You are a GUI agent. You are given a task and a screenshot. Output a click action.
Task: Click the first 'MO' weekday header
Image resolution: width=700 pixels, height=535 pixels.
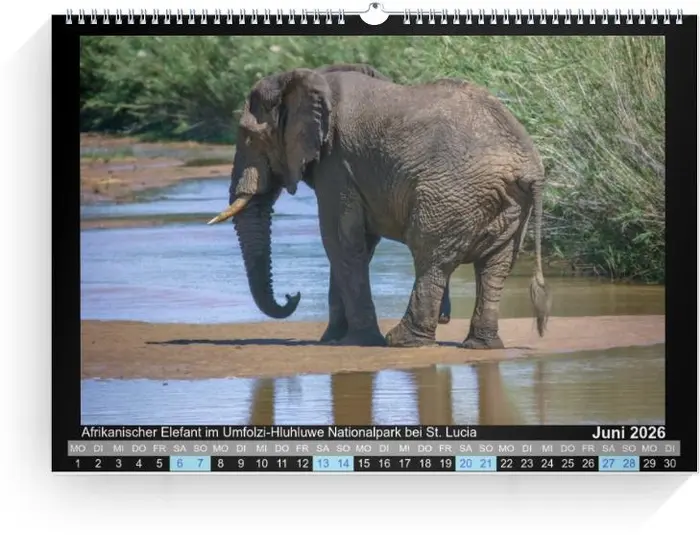[x=77, y=448]
